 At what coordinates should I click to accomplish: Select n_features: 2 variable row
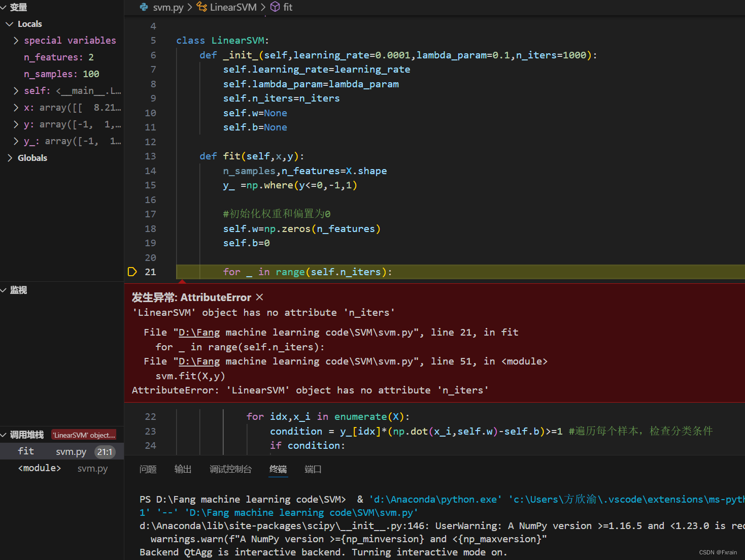point(62,57)
